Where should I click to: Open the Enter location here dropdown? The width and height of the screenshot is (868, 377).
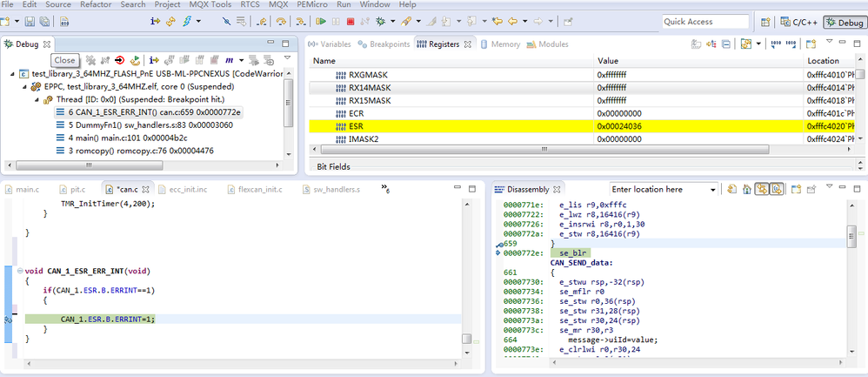[x=713, y=189]
